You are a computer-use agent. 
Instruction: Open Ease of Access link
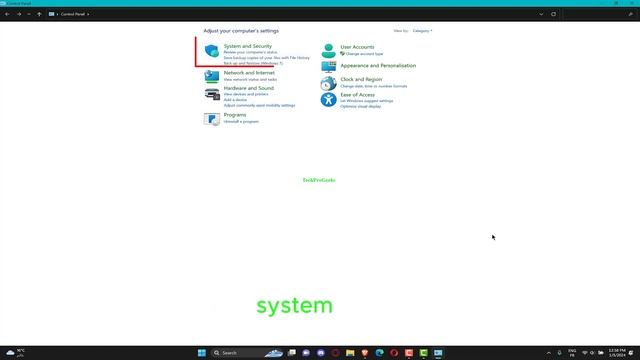358,95
